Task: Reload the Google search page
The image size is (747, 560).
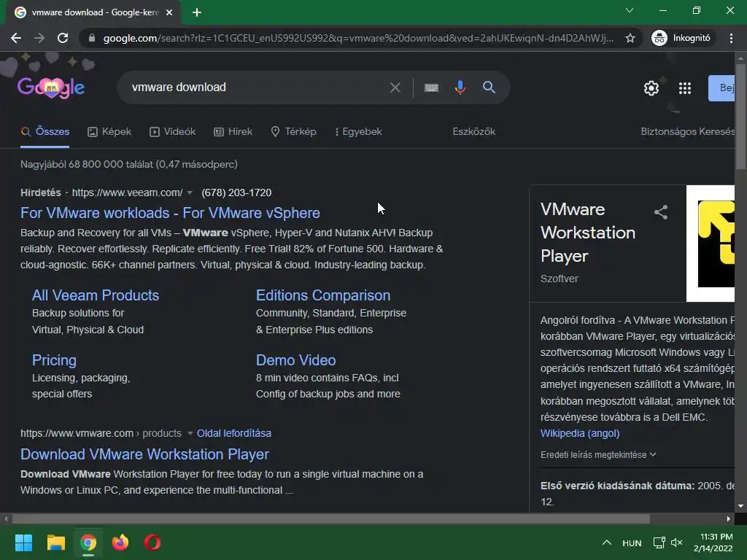Action: [63, 38]
